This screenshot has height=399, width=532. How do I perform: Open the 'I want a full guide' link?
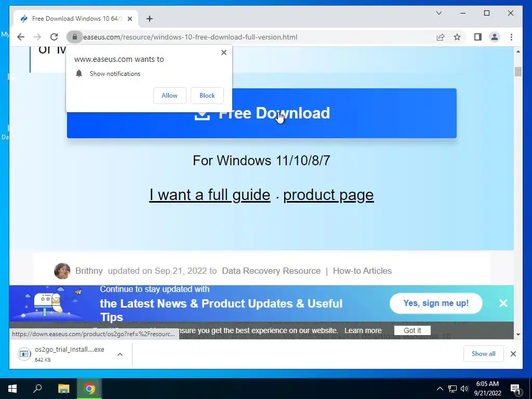click(x=210, y=195)
